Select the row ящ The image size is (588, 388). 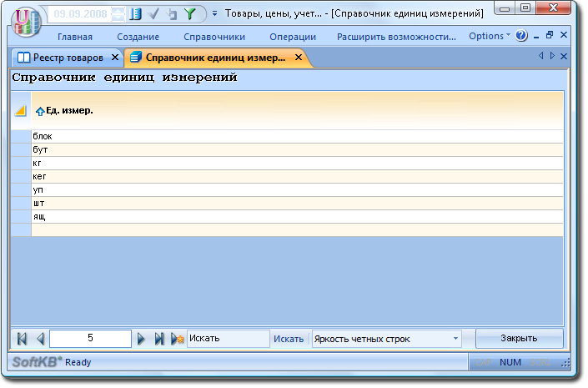(297, 216)
